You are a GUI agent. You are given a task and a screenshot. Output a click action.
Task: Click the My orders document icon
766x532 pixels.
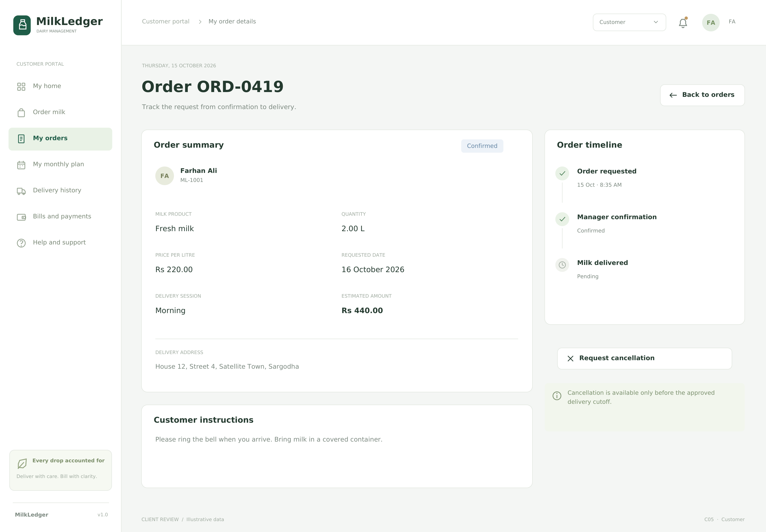pyautogui.click(x=21, y=139)
